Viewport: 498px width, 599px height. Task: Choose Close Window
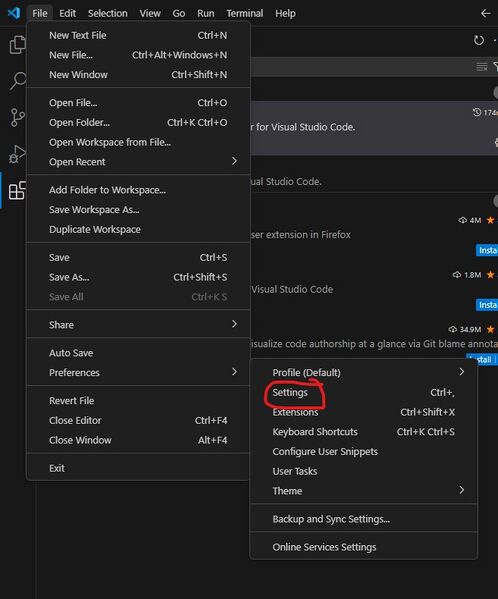pyautogui.click(x=138, y=440)
